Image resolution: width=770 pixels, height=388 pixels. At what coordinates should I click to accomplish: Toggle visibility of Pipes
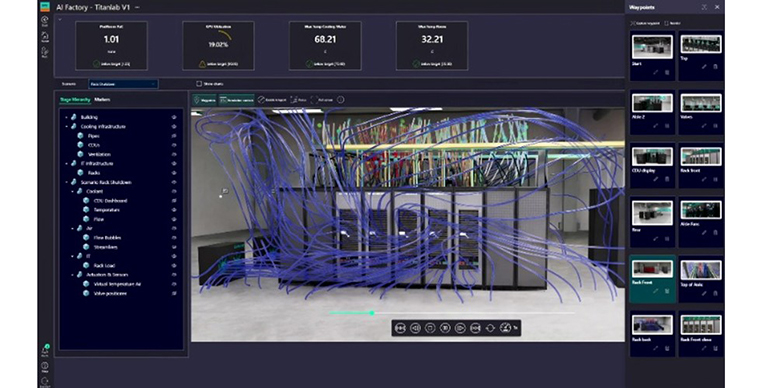[174, 136]
